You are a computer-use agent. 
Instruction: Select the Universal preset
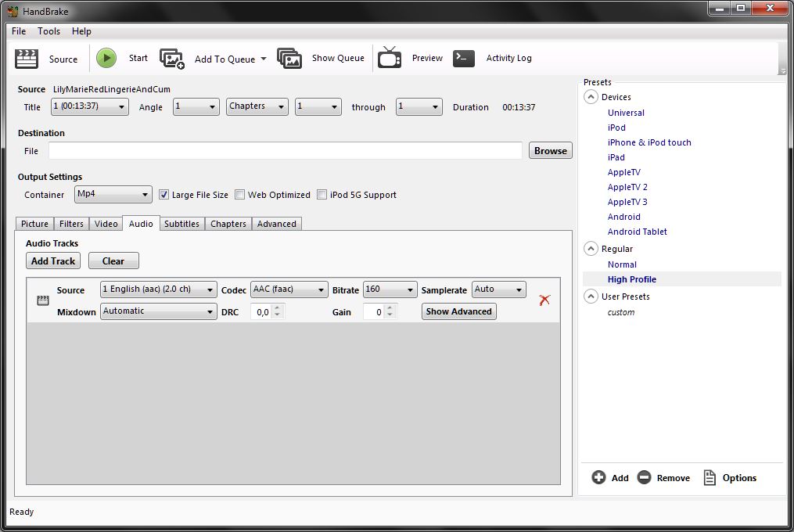click(x=626, y=113)
